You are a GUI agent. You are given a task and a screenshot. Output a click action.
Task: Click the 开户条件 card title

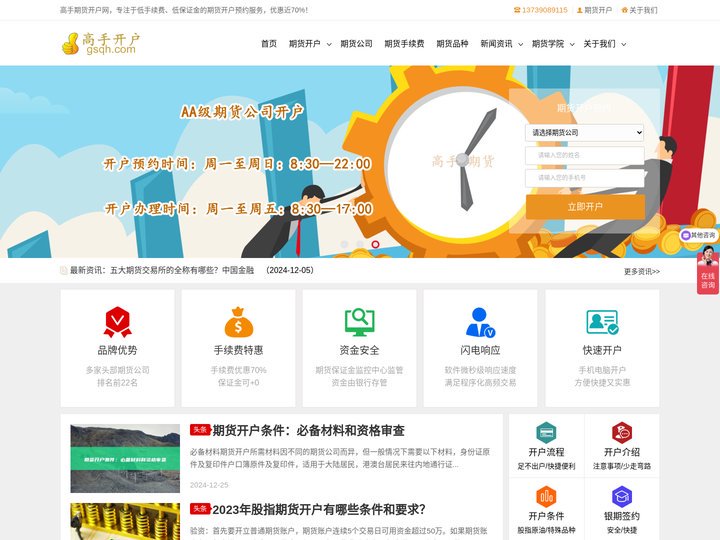click(x=546, y=516)
